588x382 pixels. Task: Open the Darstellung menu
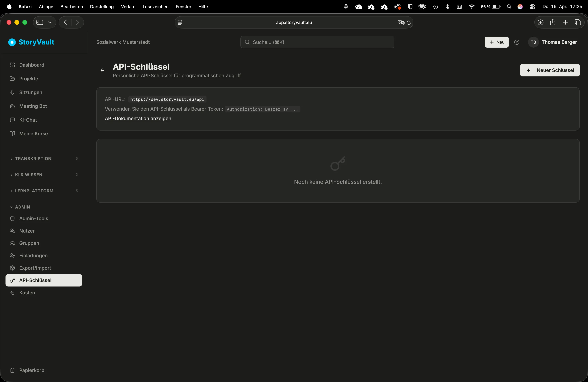pos(102,7)
